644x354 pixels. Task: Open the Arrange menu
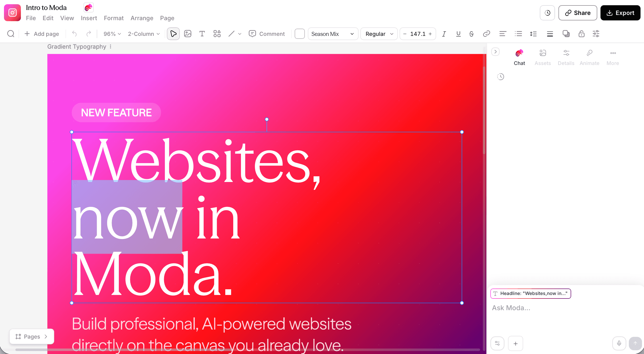[x=142, y=18]
